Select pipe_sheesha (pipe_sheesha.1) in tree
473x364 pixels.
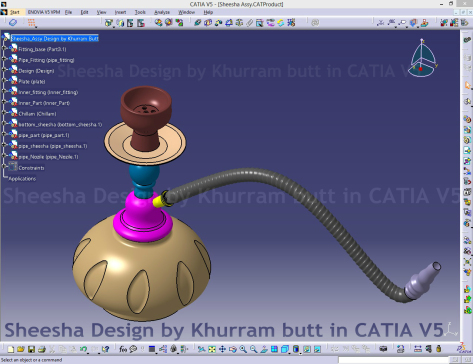pos(53,146)
